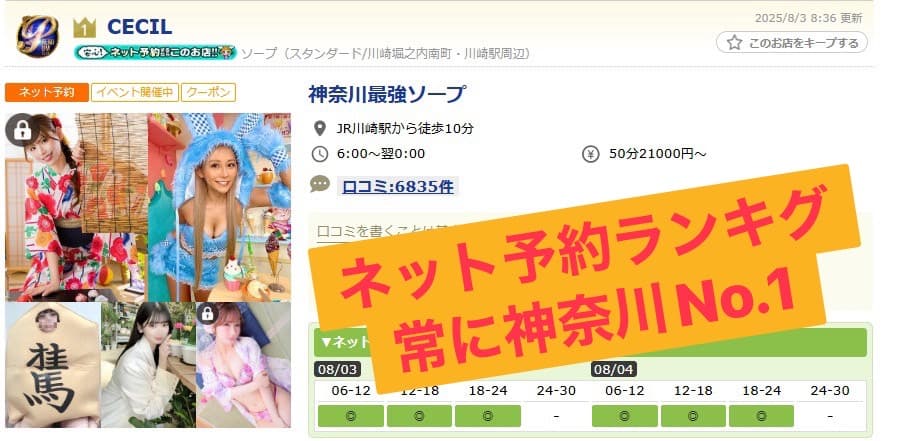Select the 08/04 12-18 available slot

click(693, 416)
